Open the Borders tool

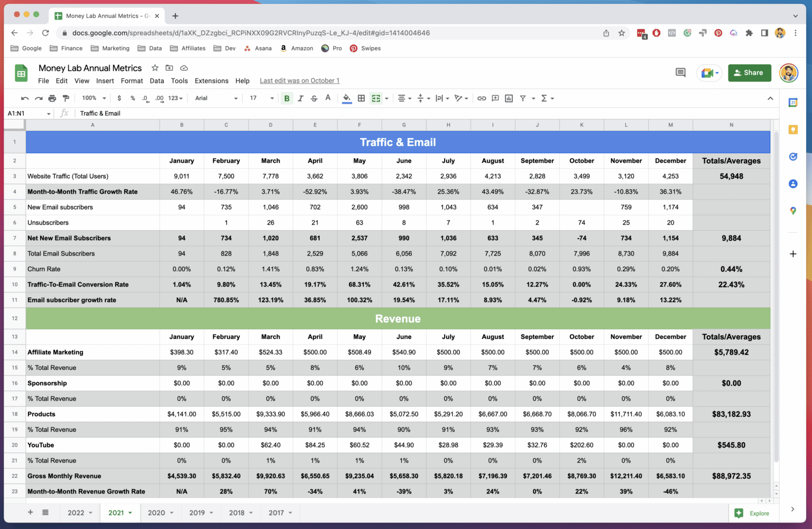point(361,98)
